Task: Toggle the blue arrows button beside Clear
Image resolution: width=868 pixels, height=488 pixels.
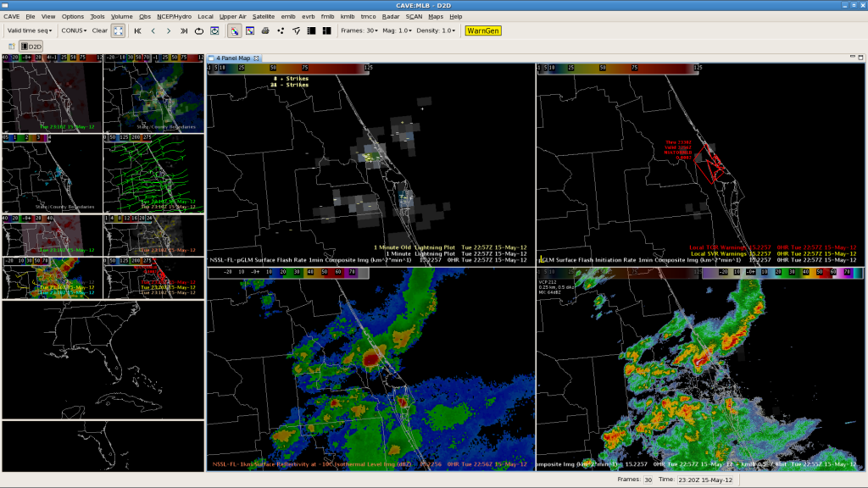Action: click(x=118, y=30)
